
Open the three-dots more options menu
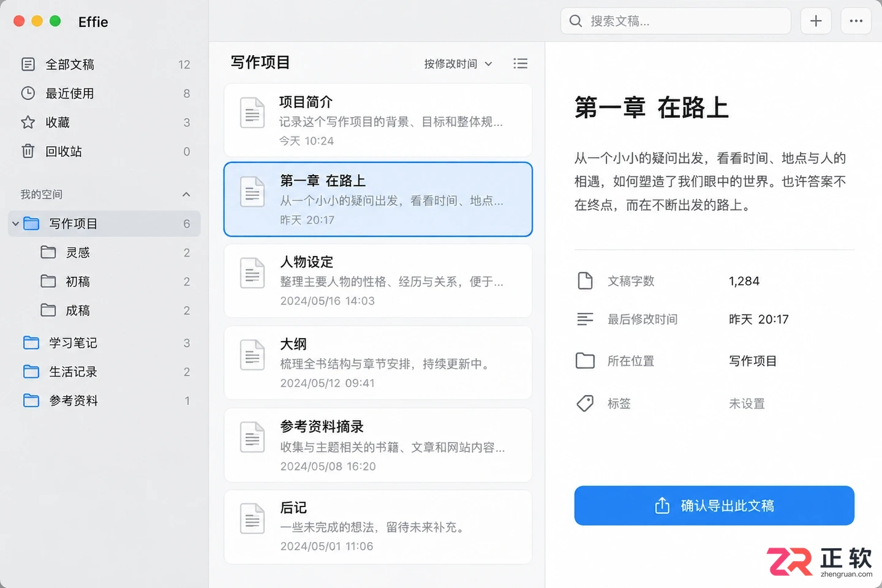tap(856, 21)
